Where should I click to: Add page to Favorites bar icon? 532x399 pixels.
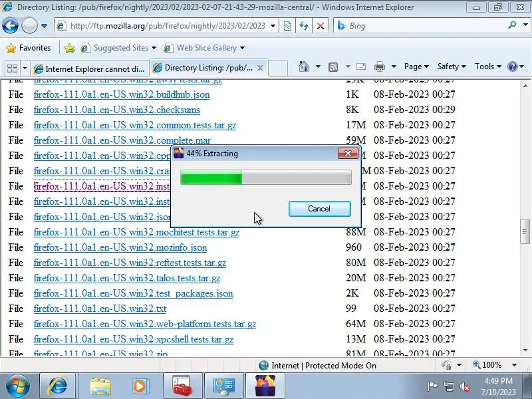coord(70,48)
